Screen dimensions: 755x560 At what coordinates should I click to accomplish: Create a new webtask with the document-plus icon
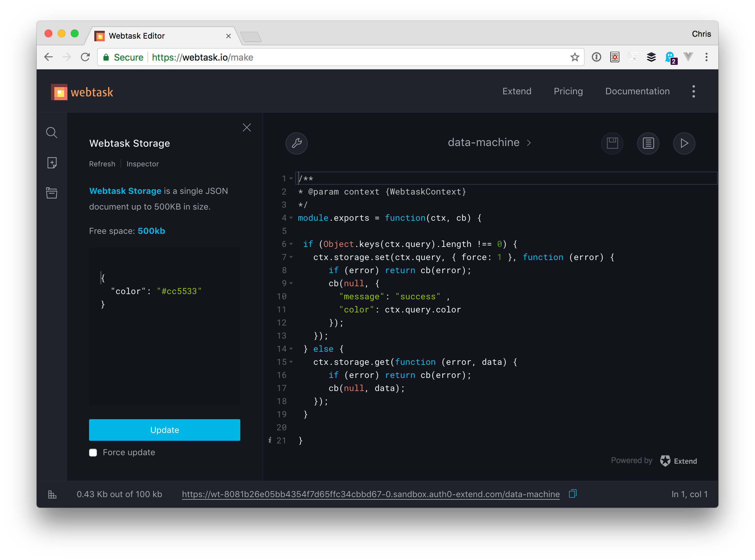click(51, 163)
